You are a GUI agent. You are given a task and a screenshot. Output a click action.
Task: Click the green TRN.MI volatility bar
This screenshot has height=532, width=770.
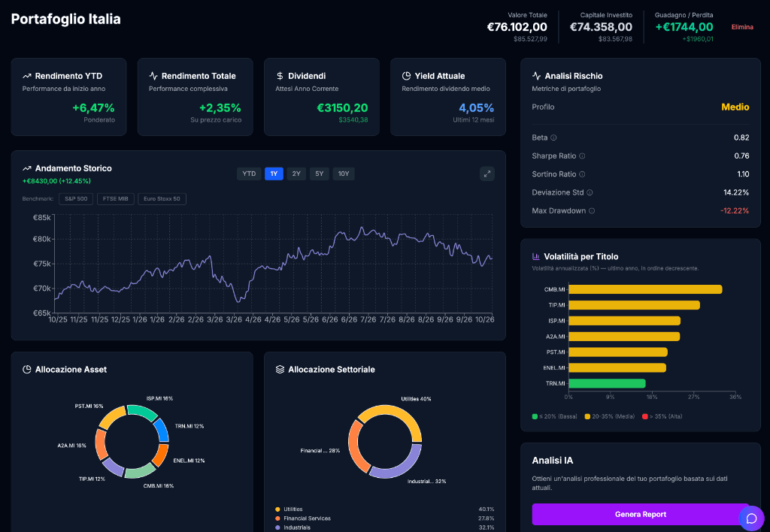tap(607, 383)
